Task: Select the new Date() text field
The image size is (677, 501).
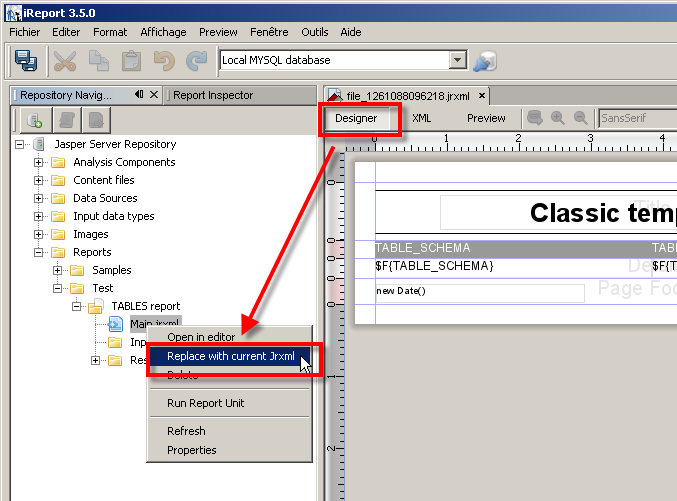Action: tap(480, 293)
